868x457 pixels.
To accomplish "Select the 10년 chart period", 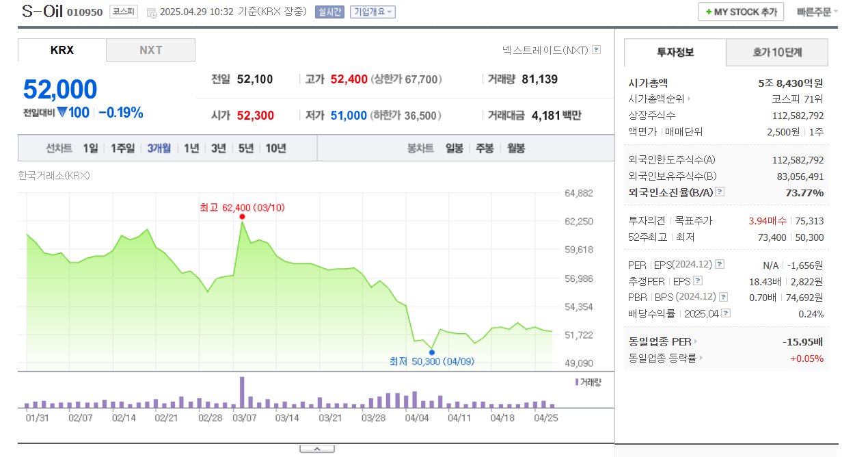I will [x=276, y=148].
